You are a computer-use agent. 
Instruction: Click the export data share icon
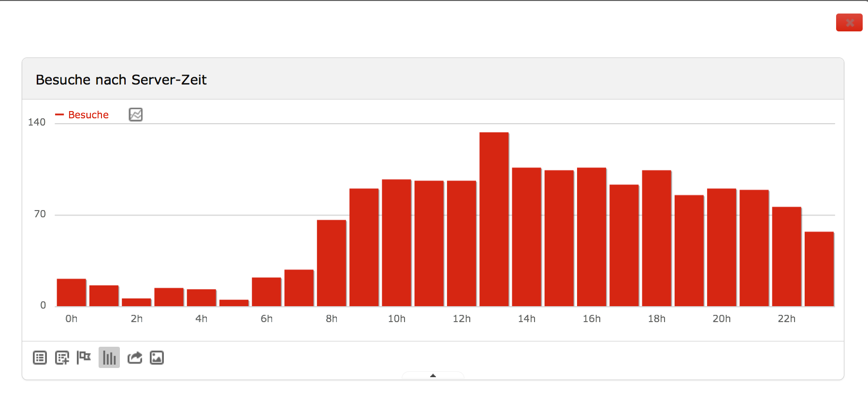[134, 358]
